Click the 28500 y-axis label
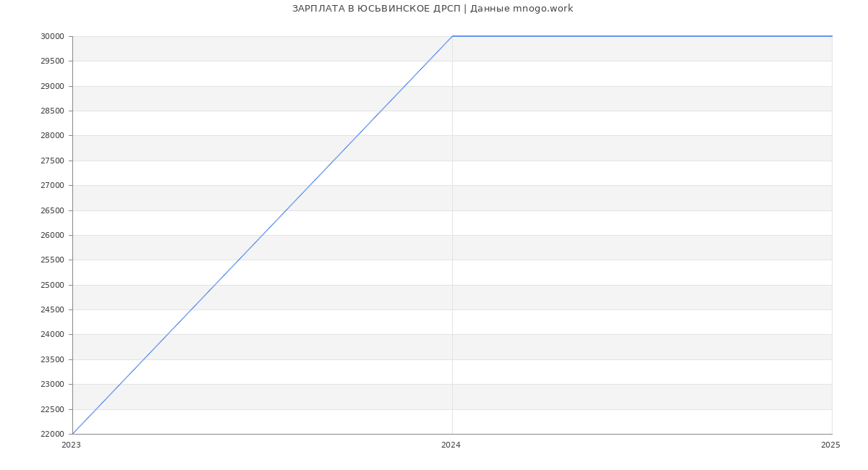The height and width of the screenshot is (470, 868). point(52,111)
